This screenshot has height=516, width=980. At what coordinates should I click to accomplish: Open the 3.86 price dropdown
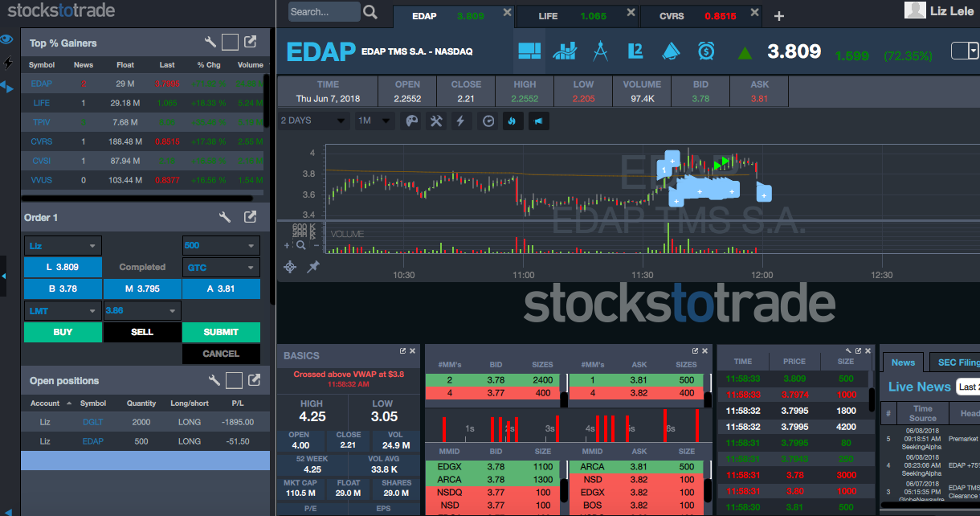(142, 310)
